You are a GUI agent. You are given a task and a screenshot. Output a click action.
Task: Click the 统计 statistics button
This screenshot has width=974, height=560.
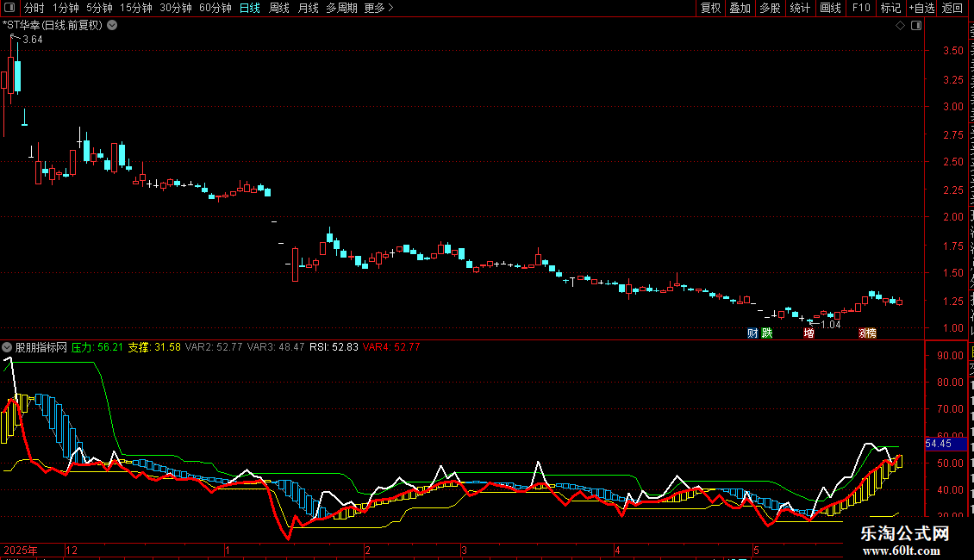point(800,8)
